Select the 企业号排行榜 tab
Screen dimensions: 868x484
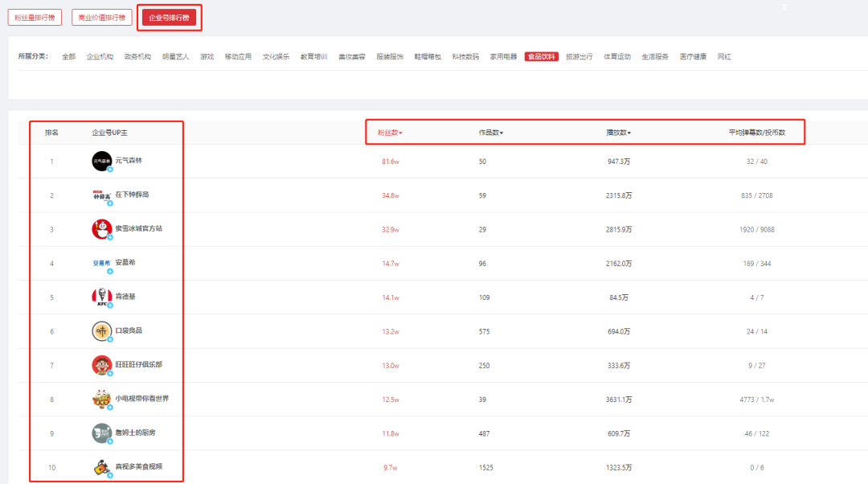click(x=169, y=18)
